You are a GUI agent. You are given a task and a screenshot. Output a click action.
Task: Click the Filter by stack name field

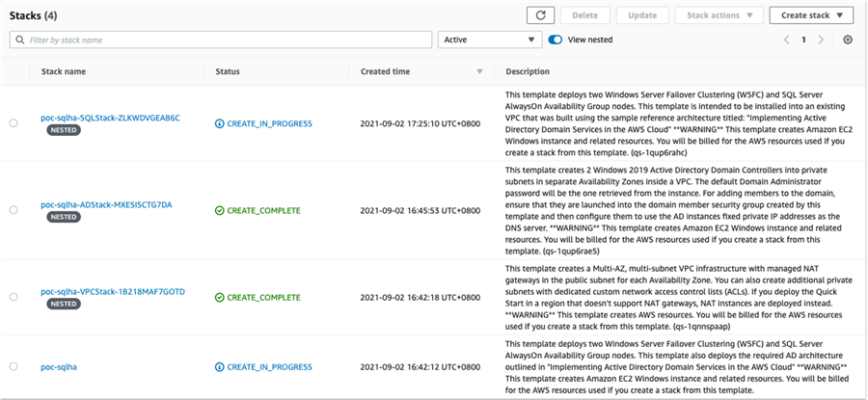pyautogui.click(x=227, y=40)
